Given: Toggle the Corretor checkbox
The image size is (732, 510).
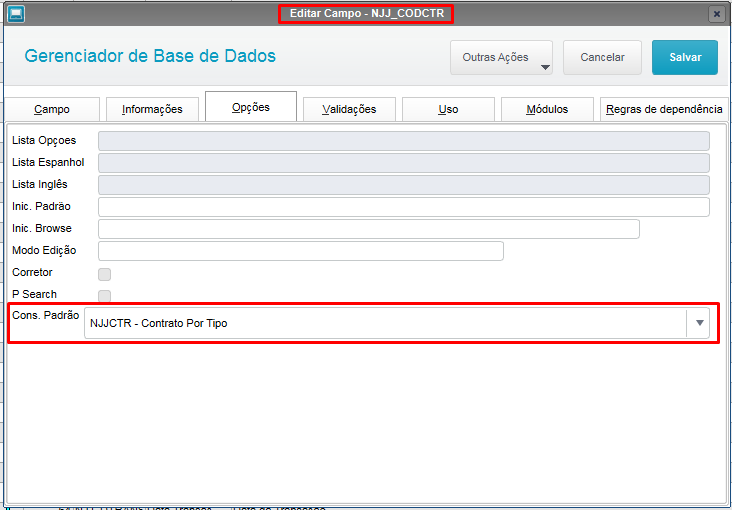Looking at the screenshot, I should pyautogui.click(x=105, y=274).
